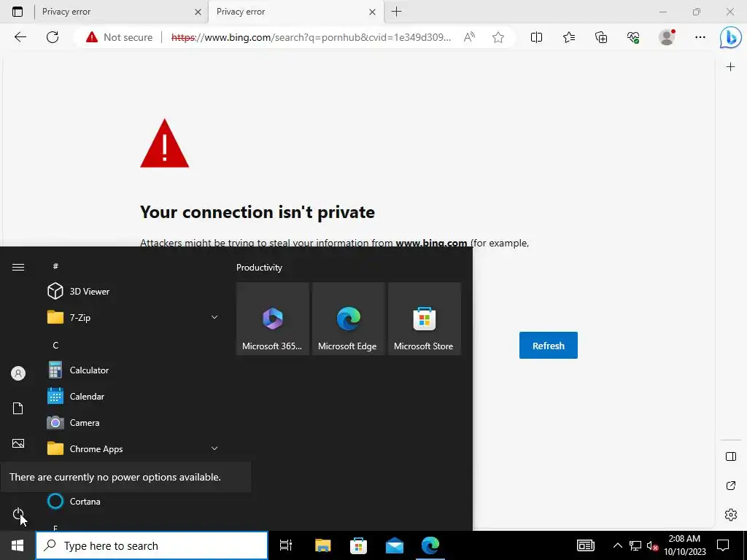Open the Collections icon
Viewport: 747px width, 560px height.
click(x=601, y=37)
